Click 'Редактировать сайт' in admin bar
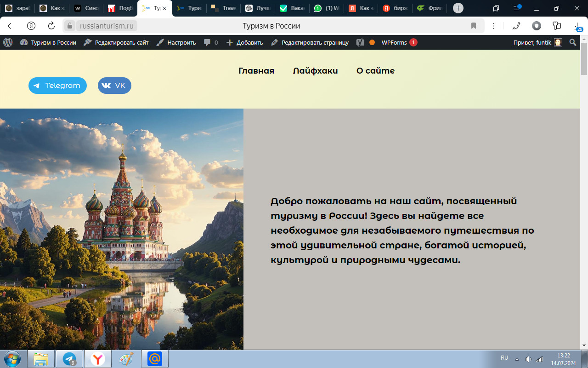The image size is (588, 368). click(116, 42)
